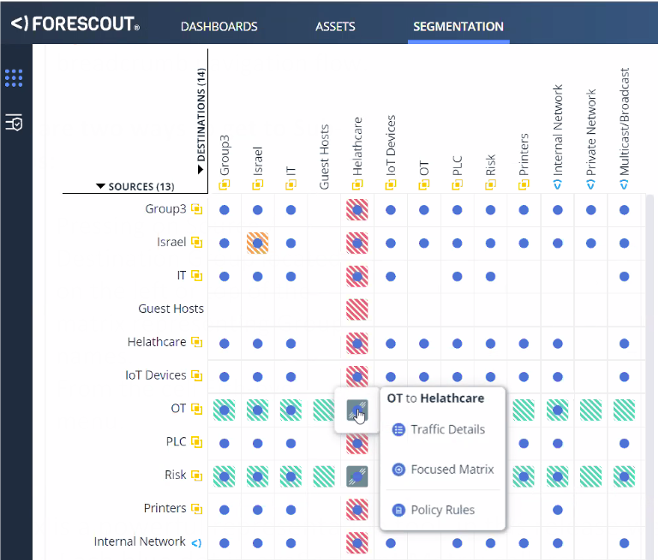658x560 pixels.
Task: Click the group icon beside Risk source row
Action: (x=196, y=475)
